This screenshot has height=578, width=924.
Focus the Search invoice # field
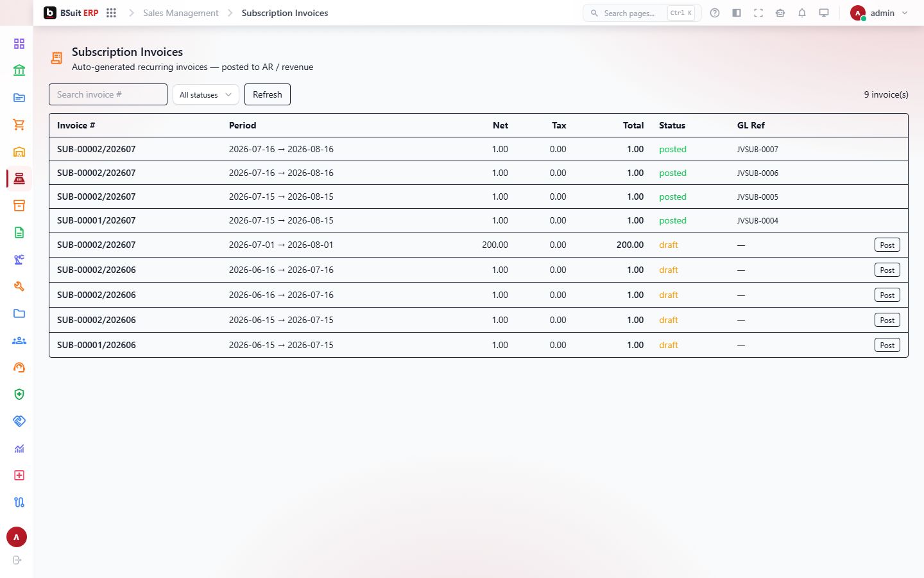tap(108, 94)
